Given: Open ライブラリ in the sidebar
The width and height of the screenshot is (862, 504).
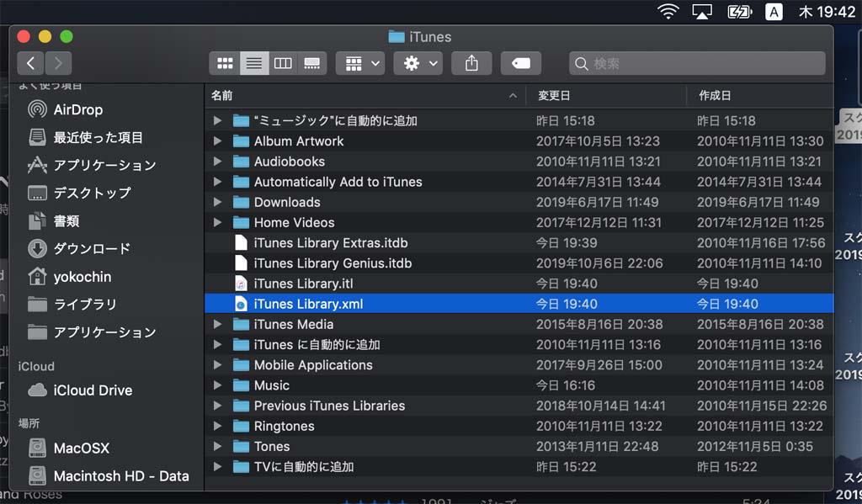Looking at the screenshot, I should pyautogui.click(x=72, y=304).
